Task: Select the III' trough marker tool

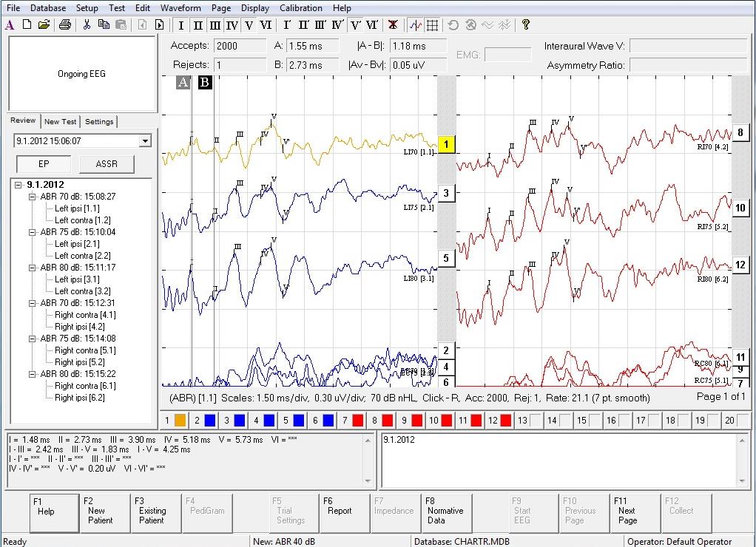Action: [x=320, y=25]
